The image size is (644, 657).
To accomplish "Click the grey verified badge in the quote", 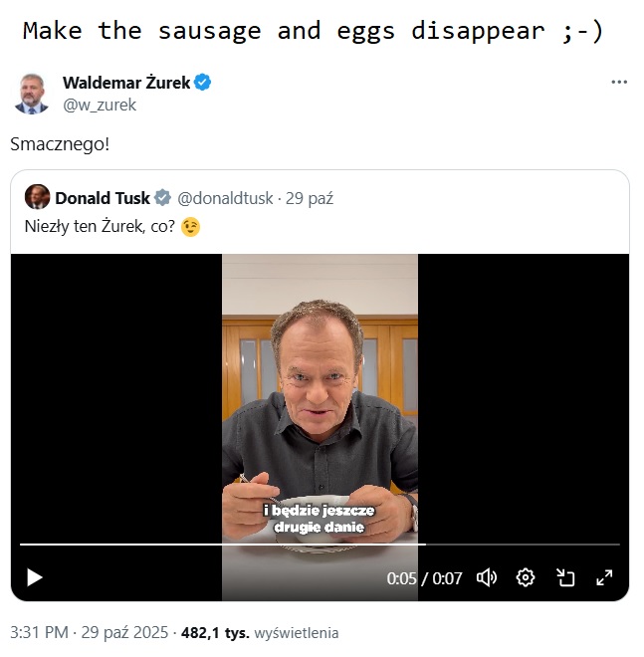I will click(x=162, y=198).
